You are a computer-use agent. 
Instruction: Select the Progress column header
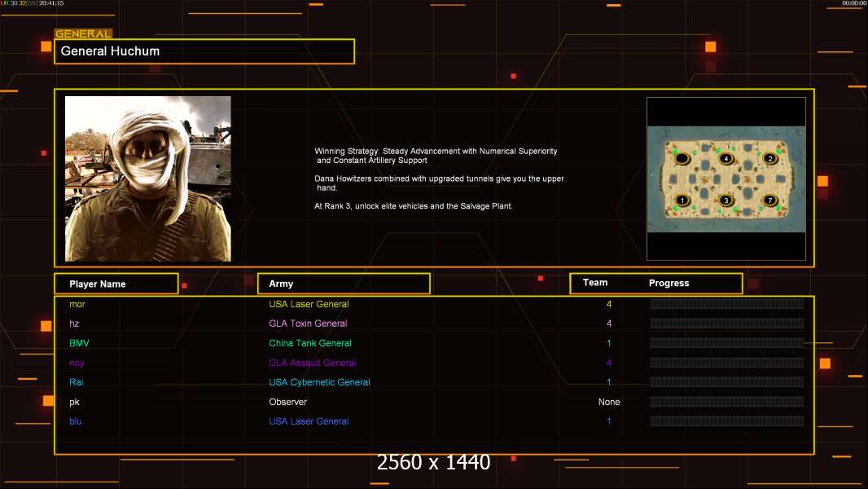coord(669,283)
